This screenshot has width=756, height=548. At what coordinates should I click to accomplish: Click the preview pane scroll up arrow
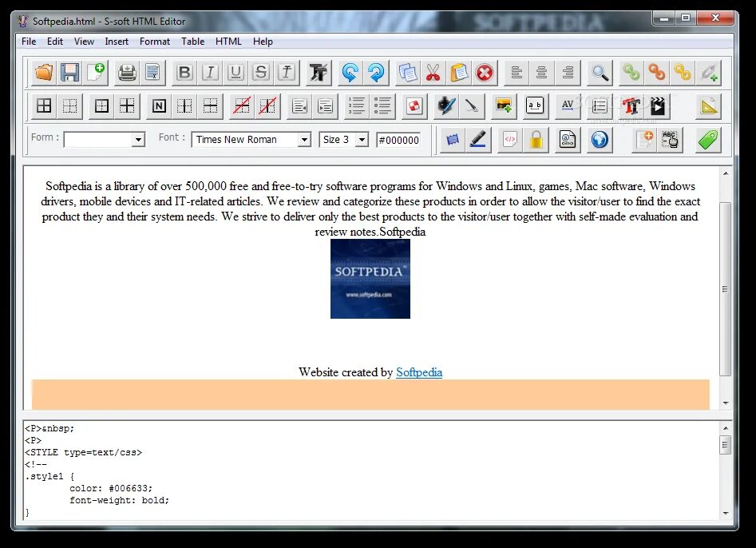click(726, 173)
